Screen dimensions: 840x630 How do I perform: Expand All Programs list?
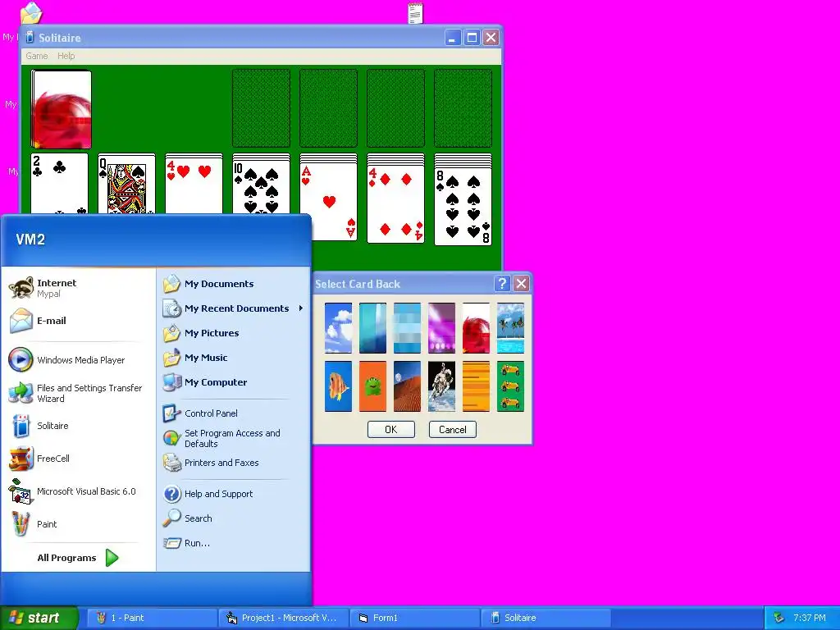point(78,558)
